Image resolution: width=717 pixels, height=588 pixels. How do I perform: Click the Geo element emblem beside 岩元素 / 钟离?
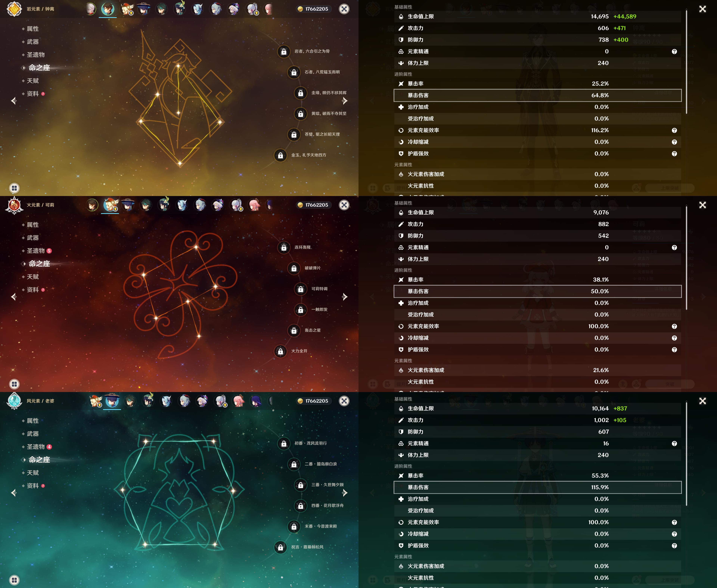click(14, 9)
